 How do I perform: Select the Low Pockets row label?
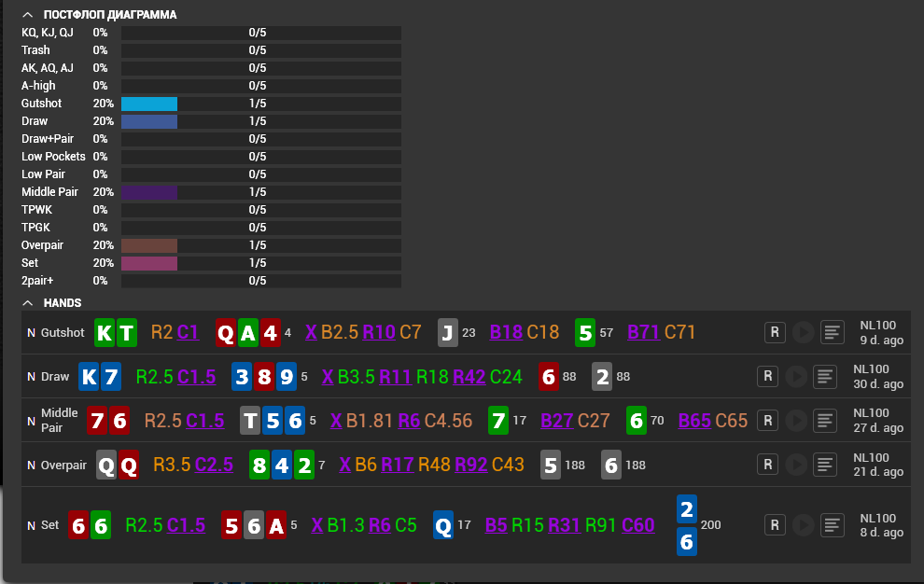click(x=53, y=157)
